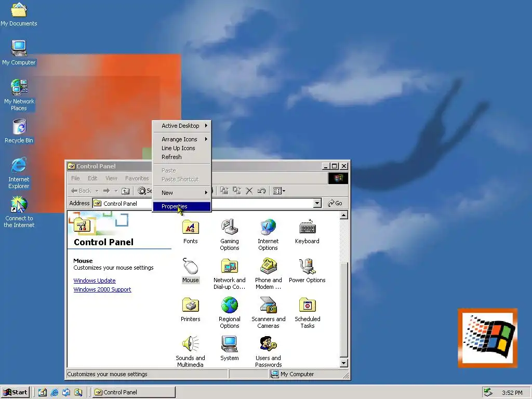This screenshot has width=532, height=399.
Task: Expand the Address bar dropdown arrow
Action: (x=317, y=203)
